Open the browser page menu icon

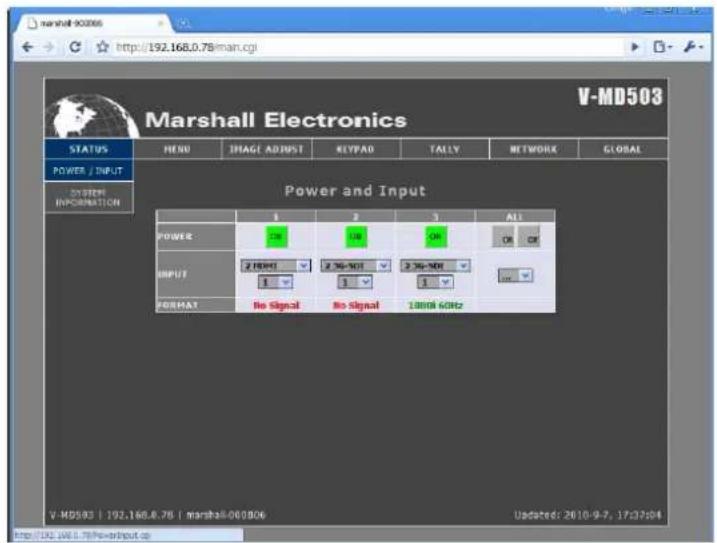coord(662,47)
